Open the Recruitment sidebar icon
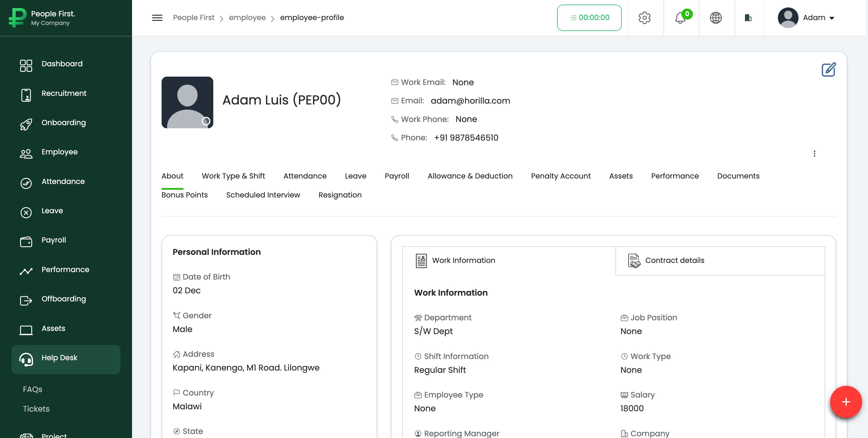 pos(26,95)
